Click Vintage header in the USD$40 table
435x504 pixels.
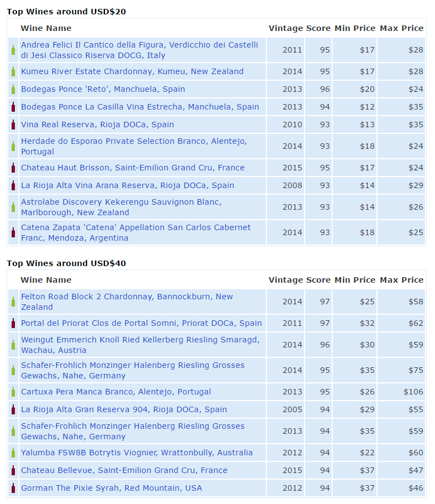pyautogui.click(x=286, y=280)
